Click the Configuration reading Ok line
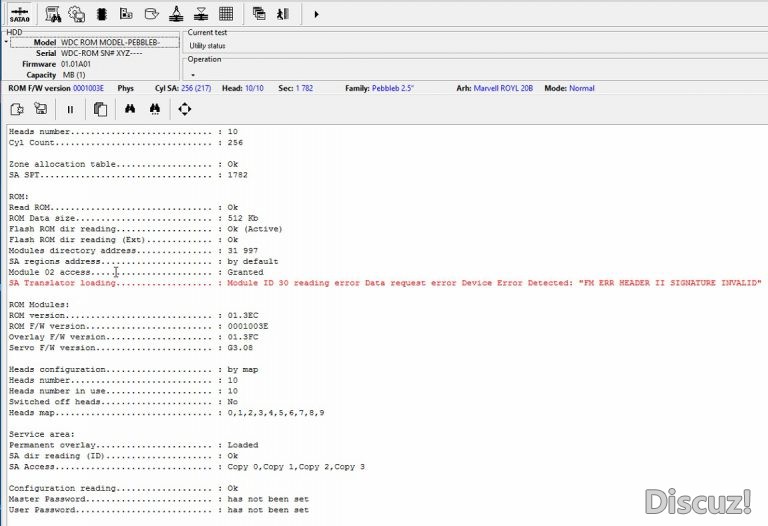This screenshot has height=526, width=768. coord(123,488)
